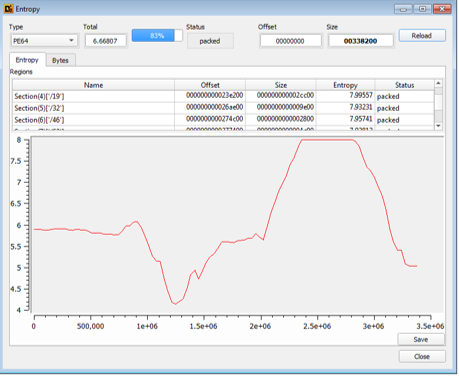Sort regions by Name column header
The image size is (459, 376).
pos(93,85)
